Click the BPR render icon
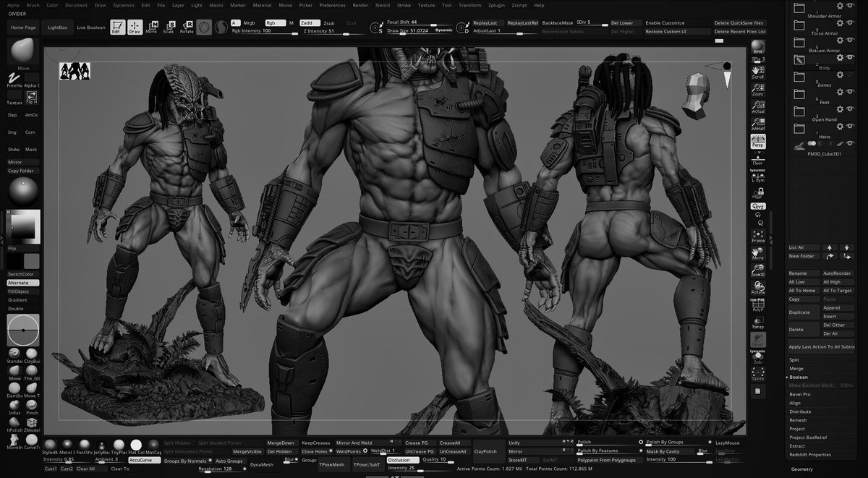 coord(758,48)
